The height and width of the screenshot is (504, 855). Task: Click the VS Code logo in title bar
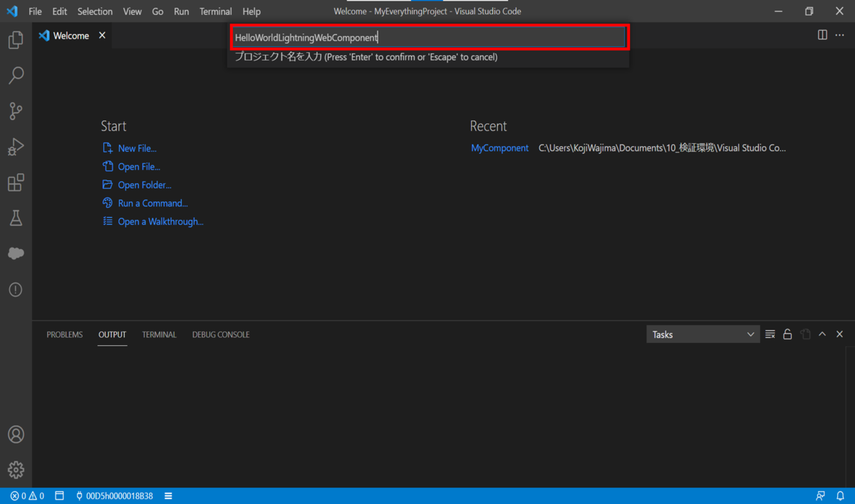click(11, 11)
